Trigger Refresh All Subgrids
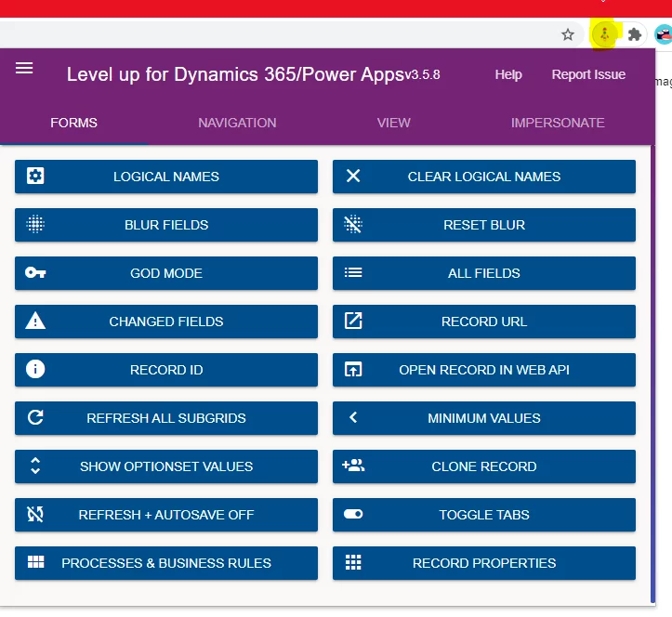 (x=166, y=418)
